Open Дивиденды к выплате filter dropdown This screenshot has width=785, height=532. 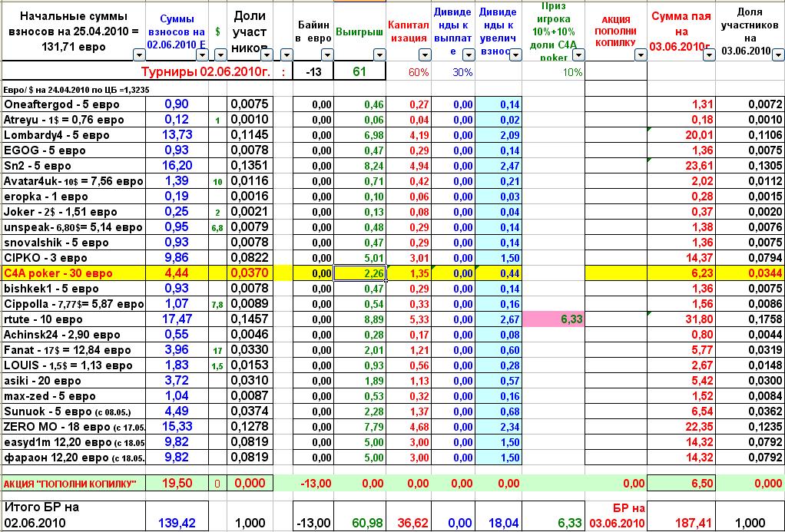[x=468, y=55]
